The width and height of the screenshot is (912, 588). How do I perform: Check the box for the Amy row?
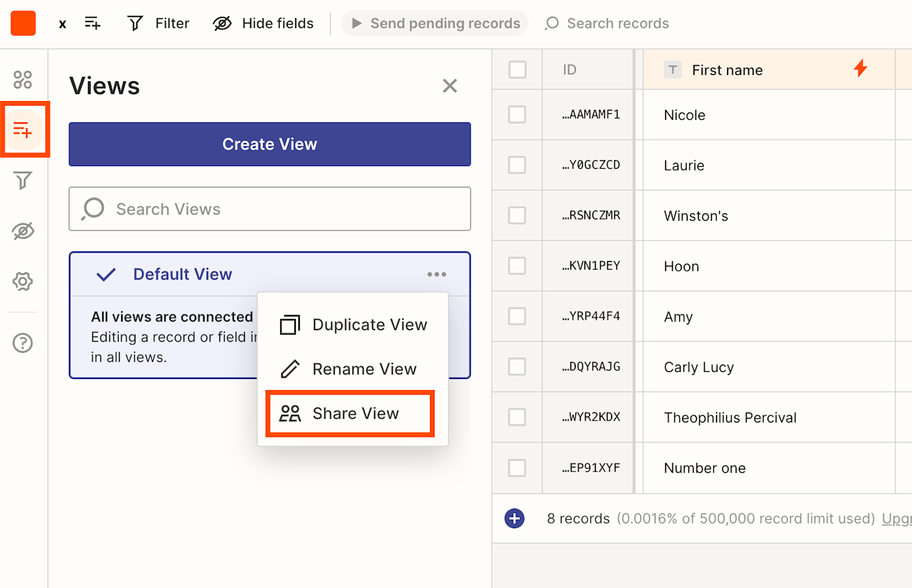[x=517, y=316]
